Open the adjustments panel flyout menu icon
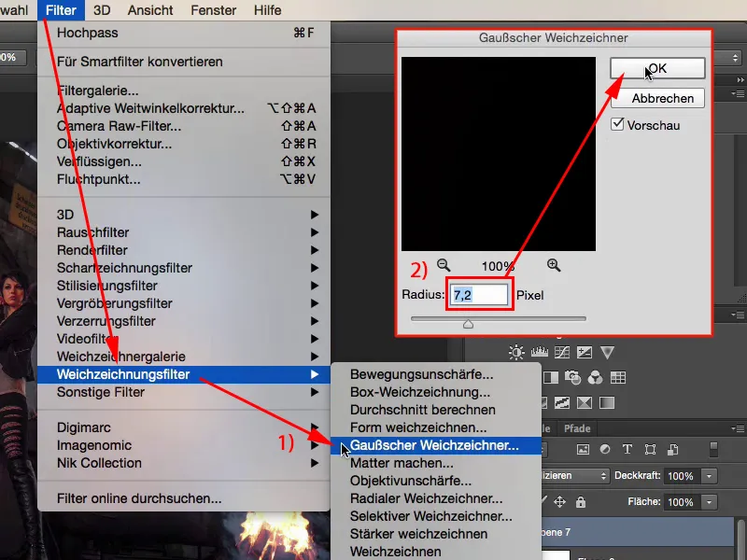The height and width of the screenshot is (560, 747). 738,315
